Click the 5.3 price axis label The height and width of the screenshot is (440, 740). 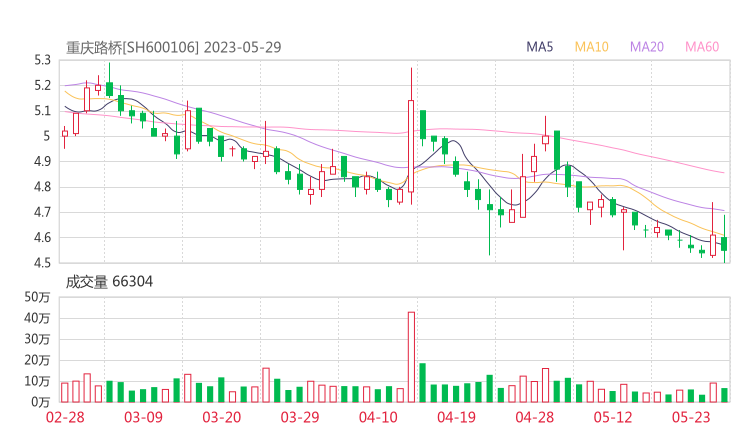point(42,60)
